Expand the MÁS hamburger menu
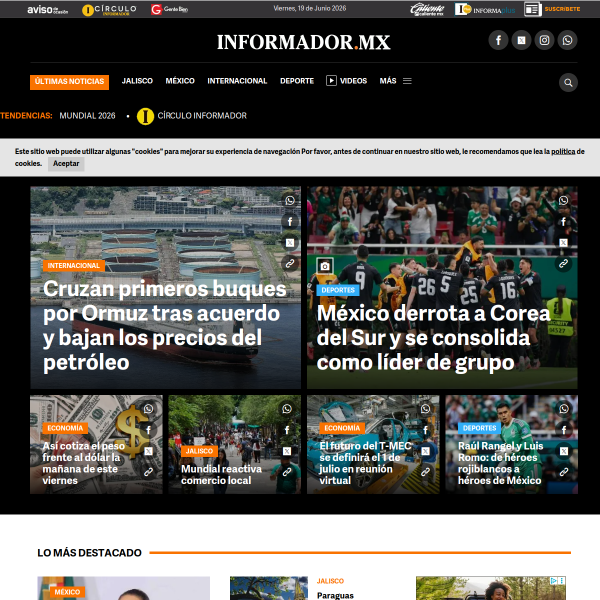This screenshot has width=600, height=600. coord(407,81)
